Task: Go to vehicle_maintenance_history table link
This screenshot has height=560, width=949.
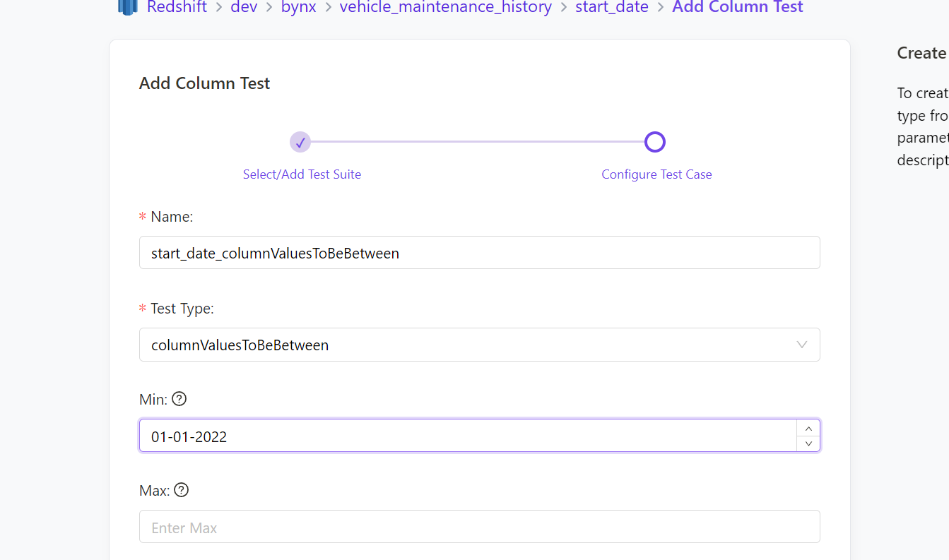Action: click(x=445, y=8)
